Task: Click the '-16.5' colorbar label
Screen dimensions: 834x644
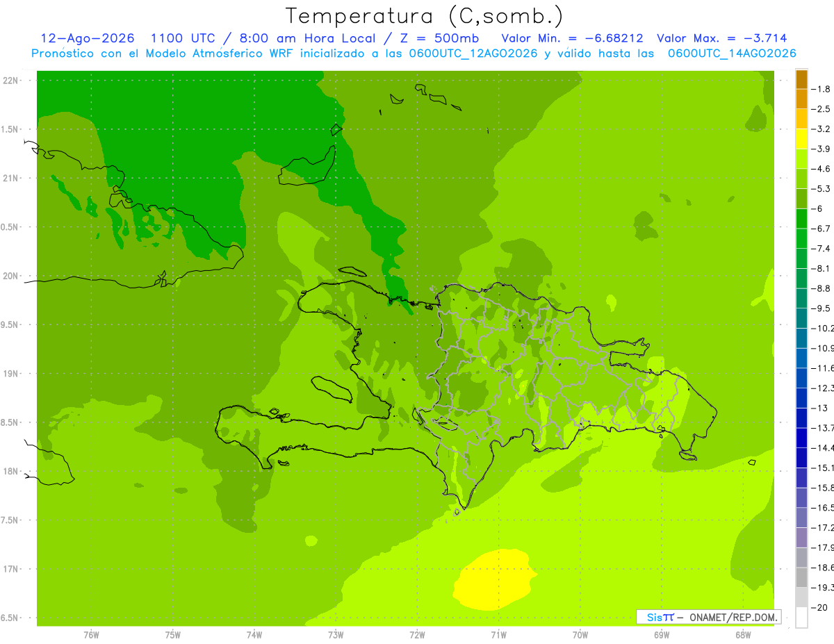Action: coord(822,508)
